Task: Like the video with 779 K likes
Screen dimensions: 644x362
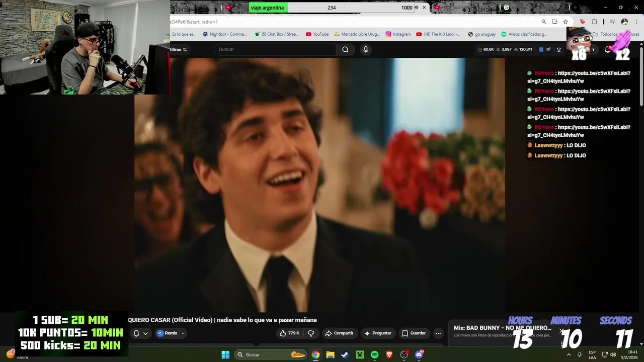Action: coord(289,333)
